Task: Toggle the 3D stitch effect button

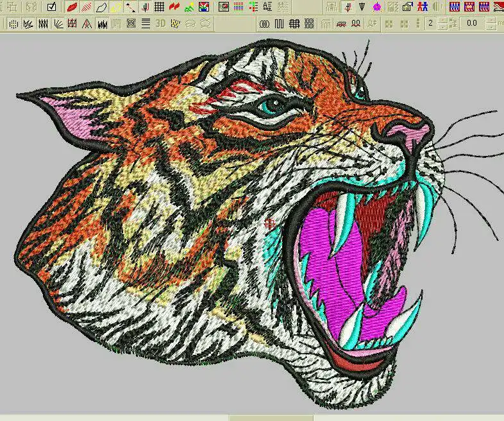Action: (160, 24)
